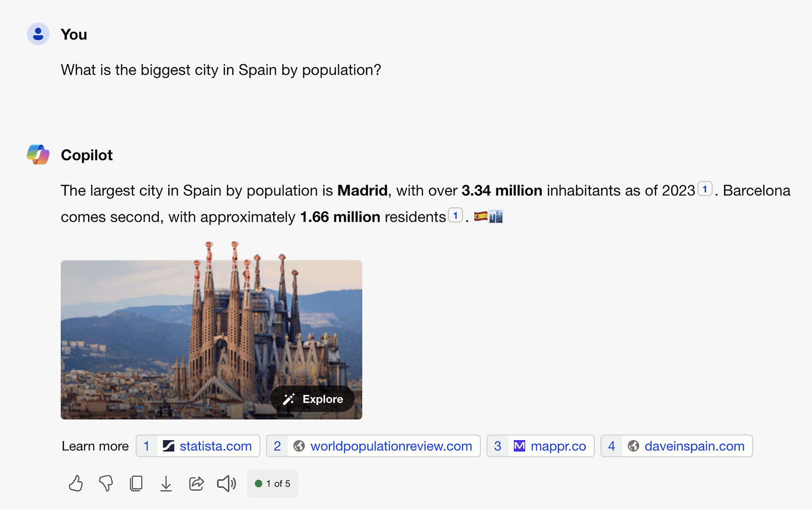The image size is (812, 509).
Task: Click the thumbs up like icon
Action: pos(76,483)
